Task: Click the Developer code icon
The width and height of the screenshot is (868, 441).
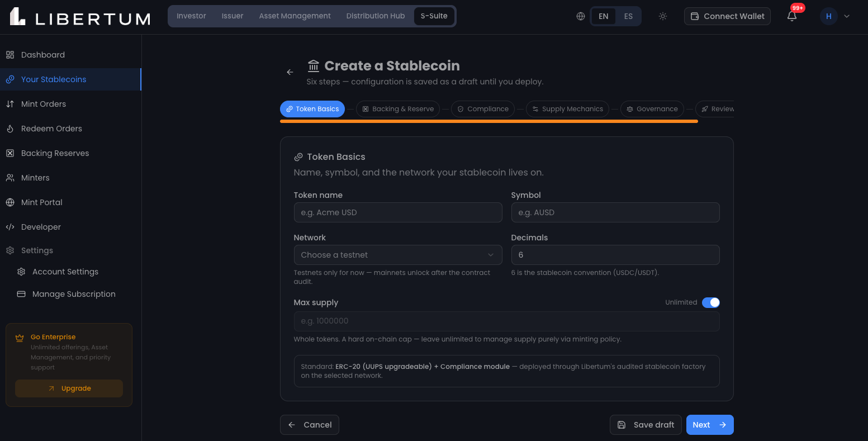Action: [x=10, y=227]
